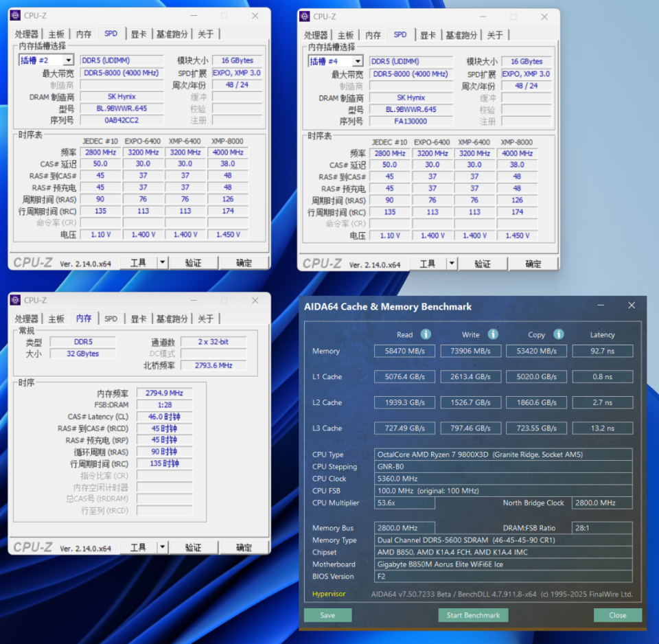
Task: Open the 插槽 #4 slot selection dropdown
Action: point(358,61)
